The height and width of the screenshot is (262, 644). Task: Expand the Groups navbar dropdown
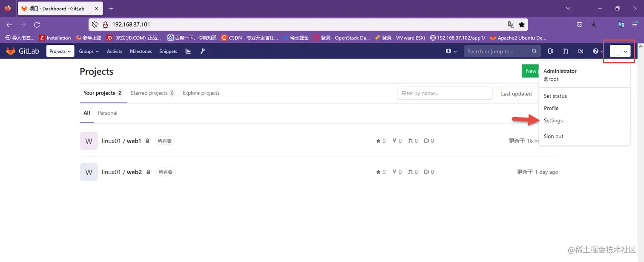coord(89,51)
